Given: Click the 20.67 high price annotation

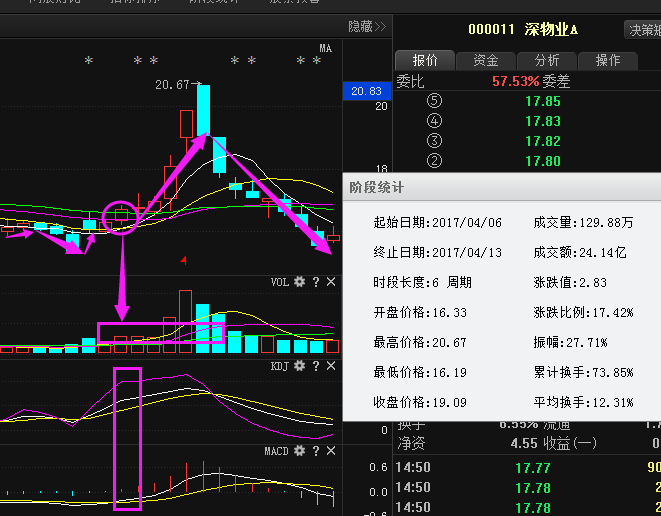Looking at the screenshot, I should [172, 85].
